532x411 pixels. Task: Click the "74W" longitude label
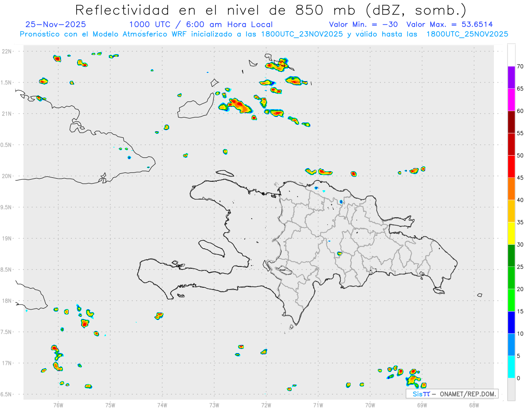pos(162,404)
